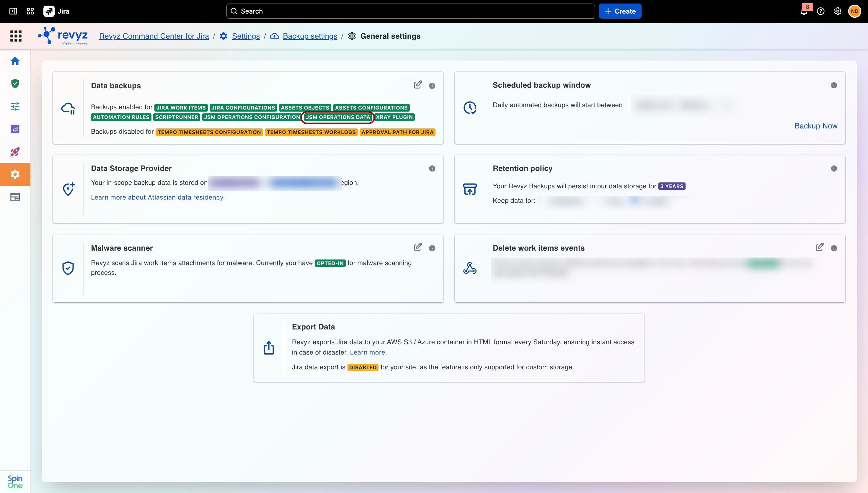Click the Spin One logo
Screen dimensions: 868x493
click(x=15, y=481)
